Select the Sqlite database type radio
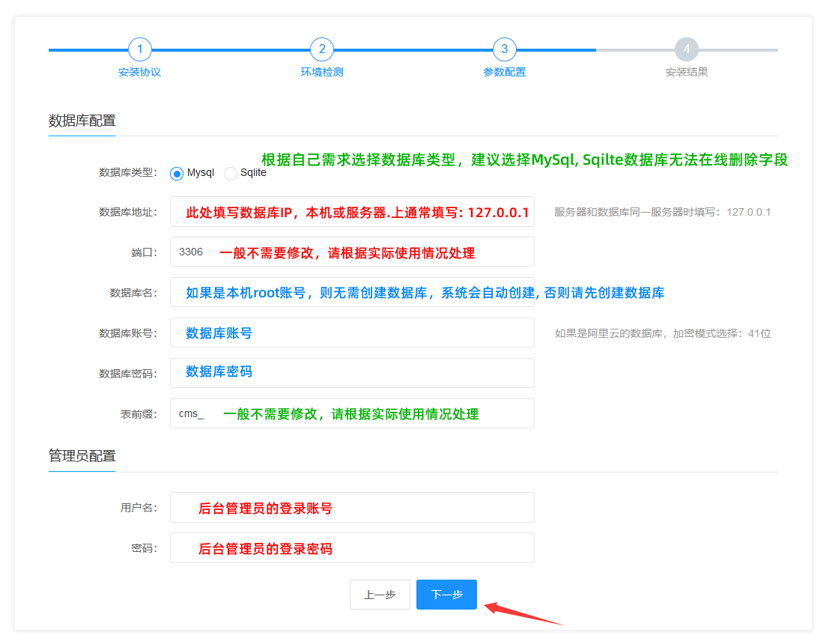Viewport: 823px width, 644px height. click(x=231, y=174)
